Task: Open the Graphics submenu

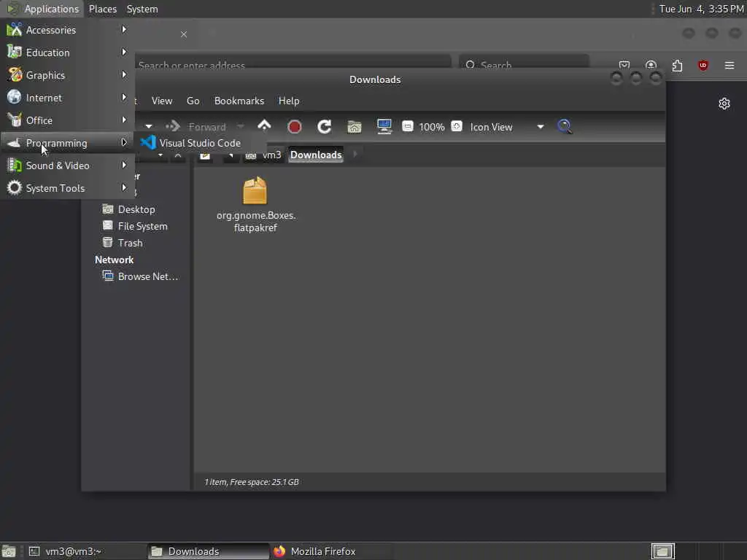Action: pyautogui.click(x=67, y=75)
